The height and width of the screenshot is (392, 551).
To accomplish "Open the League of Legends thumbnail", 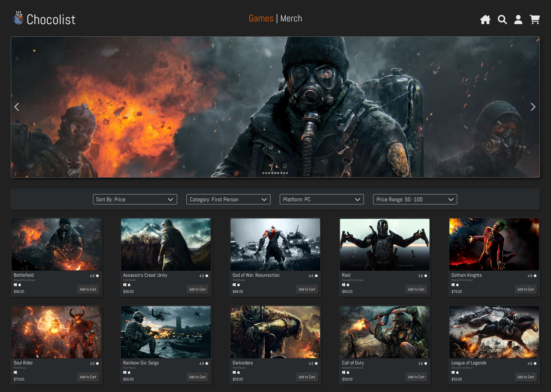I will point(494,332).
